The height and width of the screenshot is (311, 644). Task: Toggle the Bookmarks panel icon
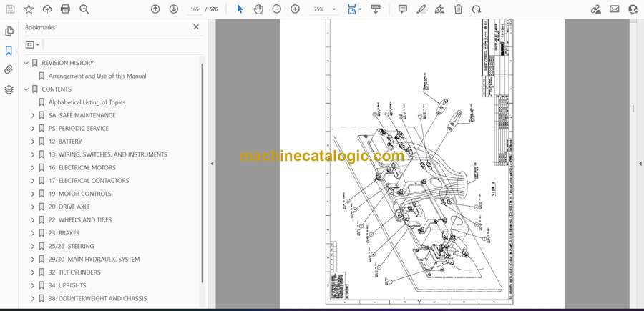(x=9, y=51)
